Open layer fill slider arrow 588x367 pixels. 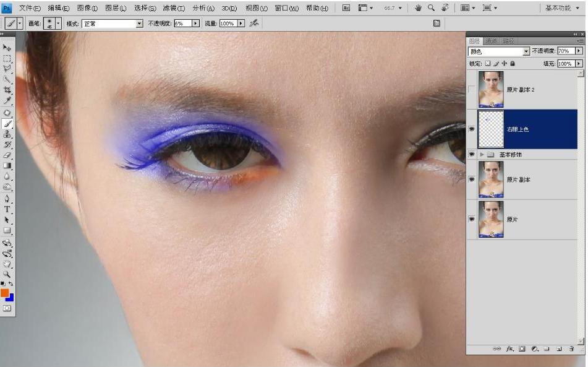(579, 63)
